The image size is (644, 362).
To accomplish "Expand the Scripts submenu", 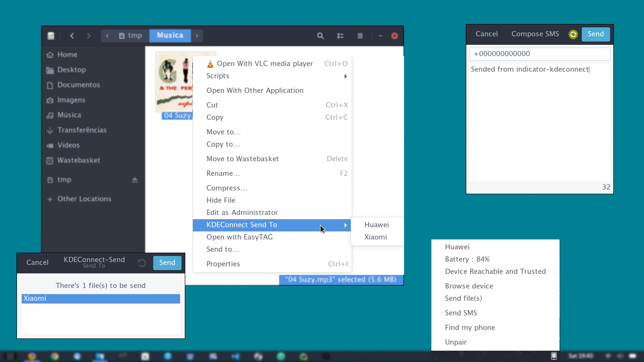I will click(x=218, y=76).
